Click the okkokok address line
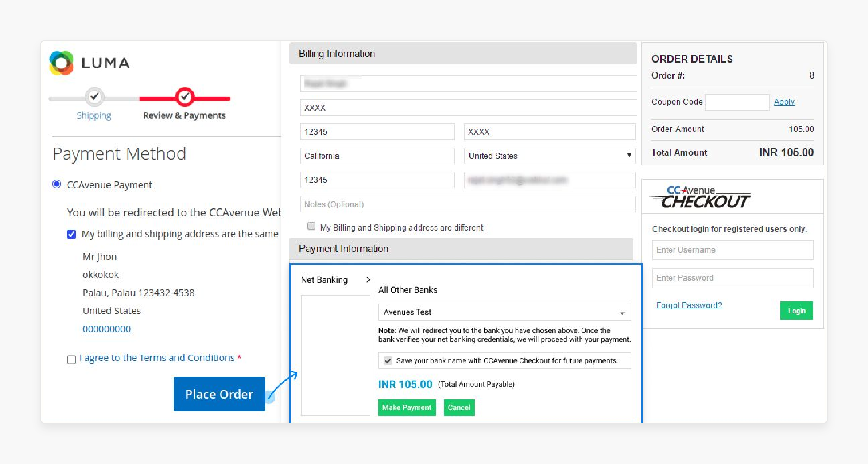Image resolution: width=868 pixels, height=464 pixels. click(101, 275)
